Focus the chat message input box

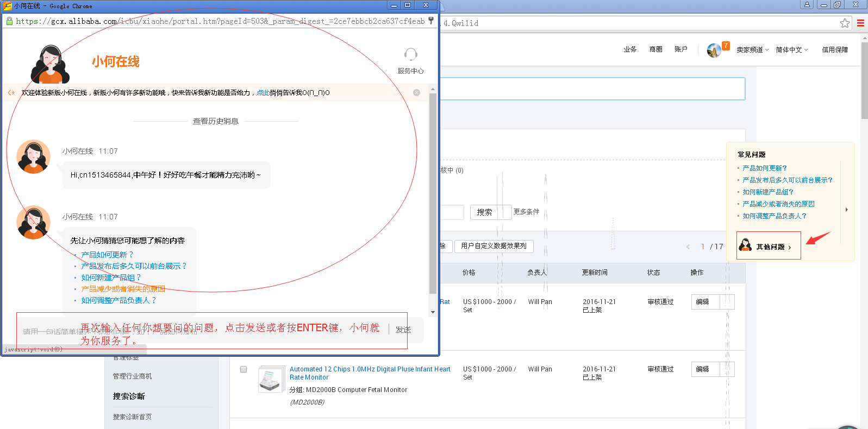[201, 330]
